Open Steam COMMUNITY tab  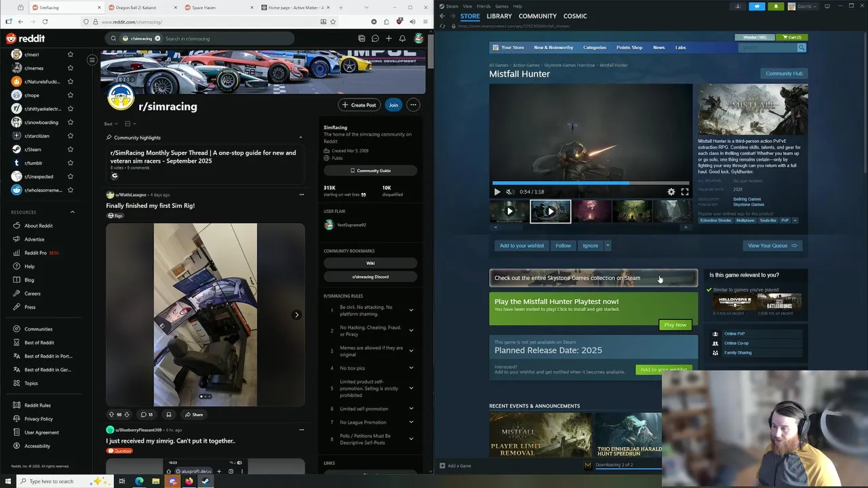538,16
